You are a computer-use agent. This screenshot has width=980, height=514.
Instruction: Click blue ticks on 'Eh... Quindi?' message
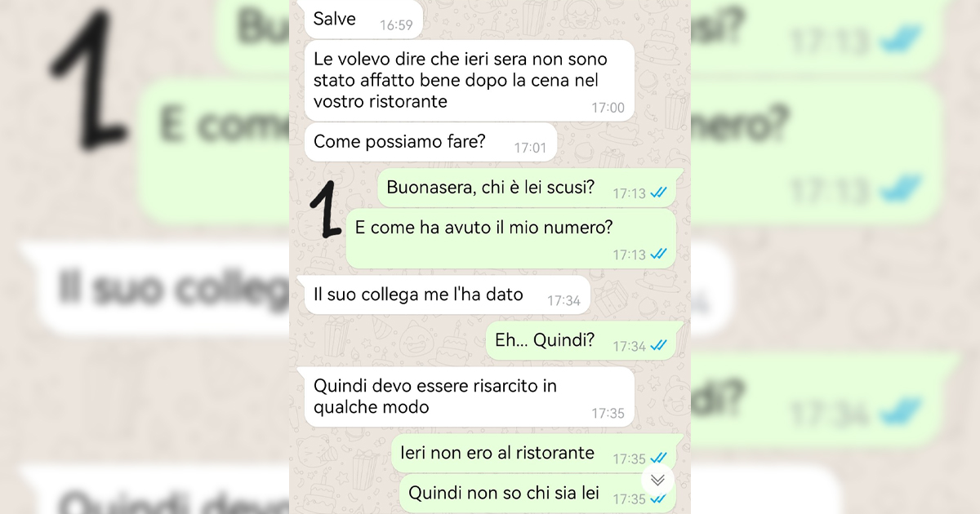[659, 346]
